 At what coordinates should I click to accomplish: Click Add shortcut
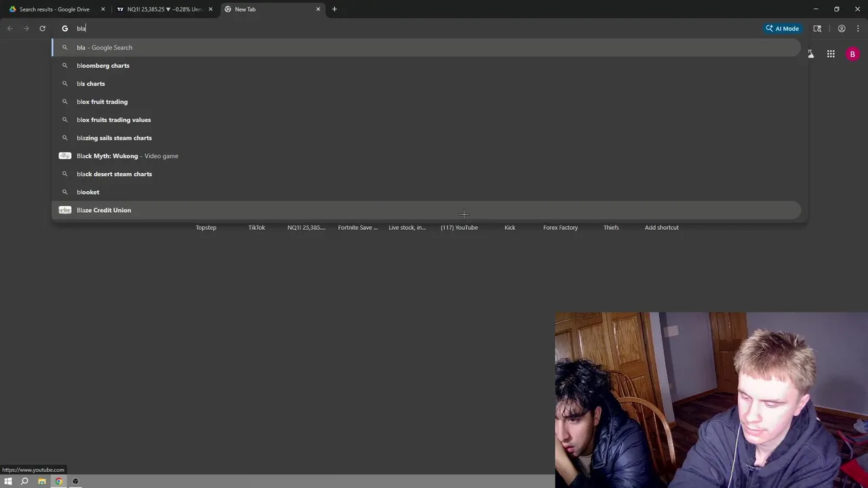[662, 227]
